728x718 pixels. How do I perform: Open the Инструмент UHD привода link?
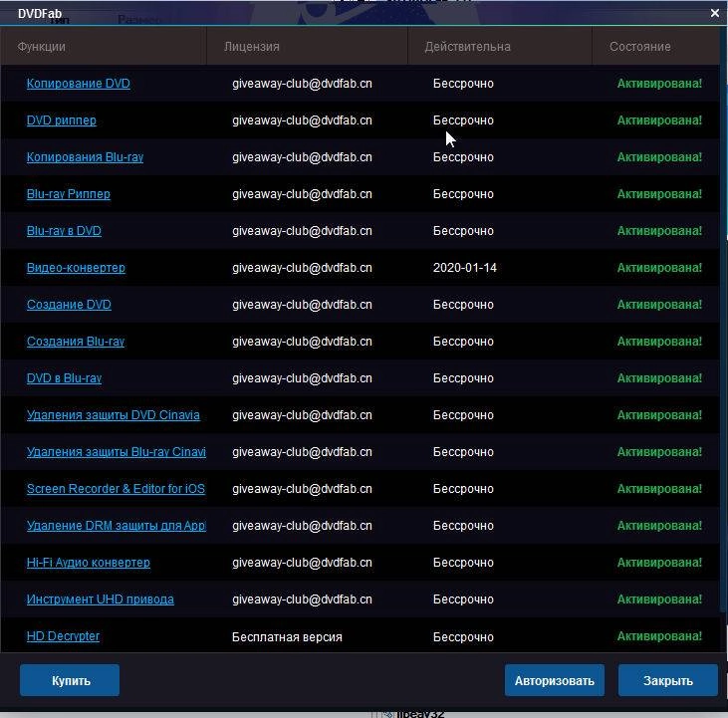click(x=100, y=599)
